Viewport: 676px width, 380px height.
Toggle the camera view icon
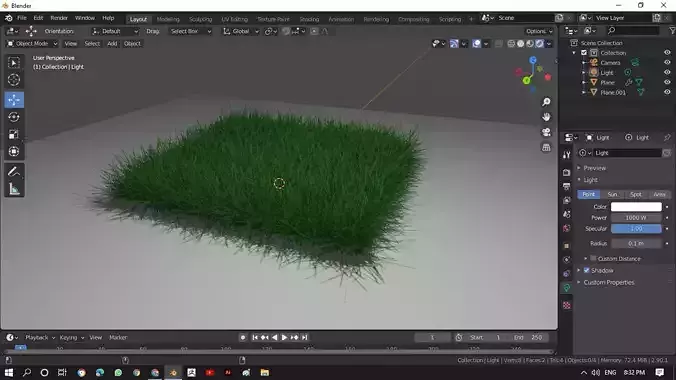[546, 132]
